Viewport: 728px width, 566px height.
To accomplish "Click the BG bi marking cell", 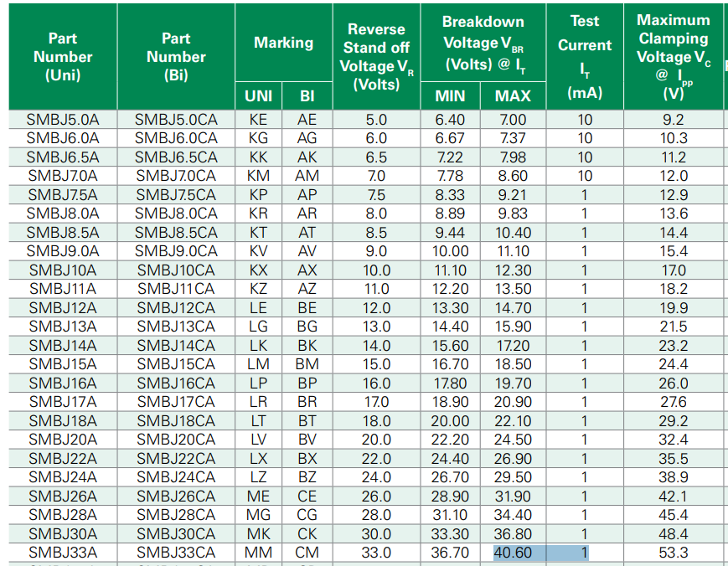I will point(307,327).
